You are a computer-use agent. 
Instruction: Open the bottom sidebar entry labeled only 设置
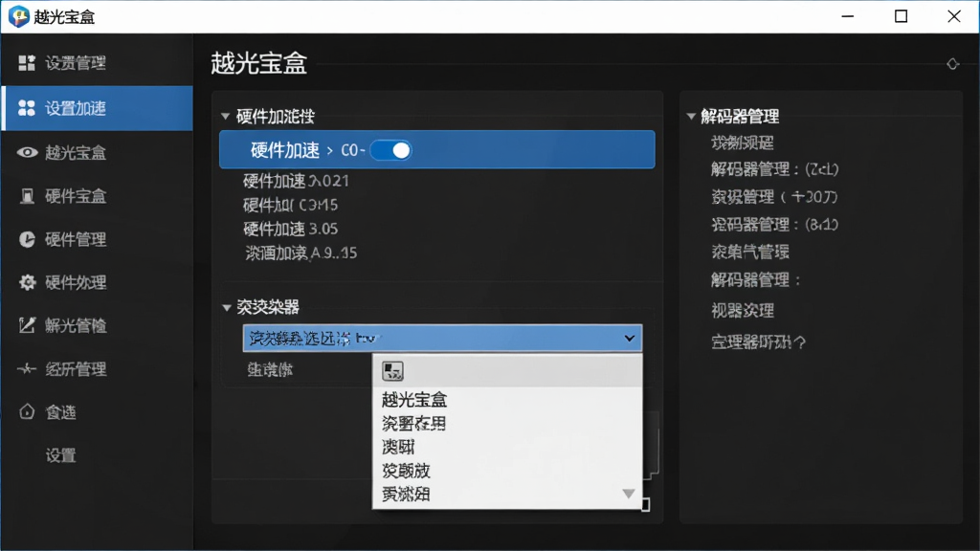60,455
